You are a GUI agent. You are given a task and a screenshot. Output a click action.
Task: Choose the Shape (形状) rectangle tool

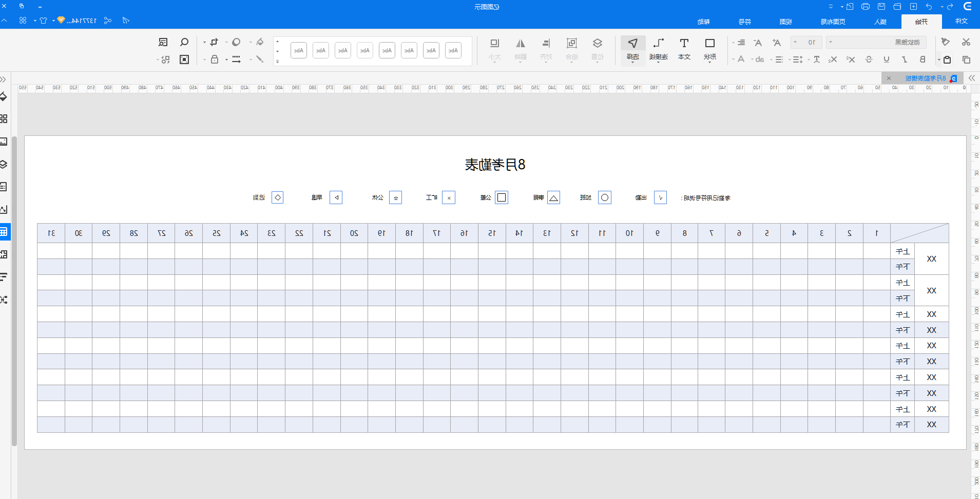[x=710, y=49]
